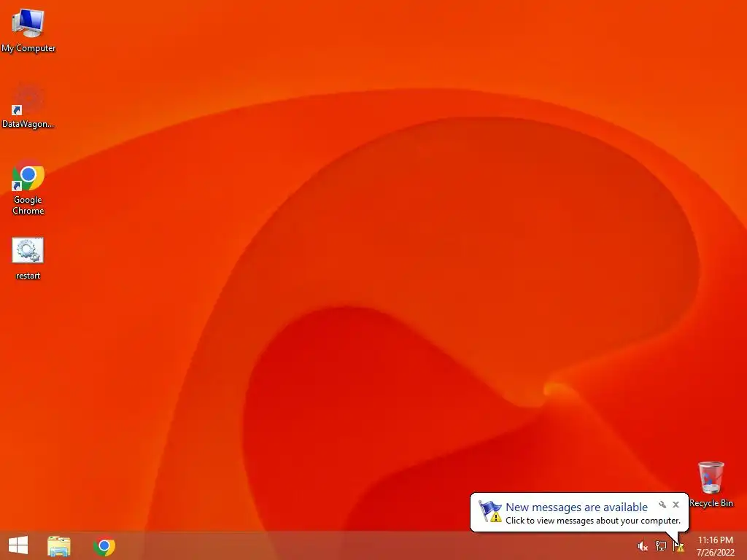Viewport: 747px width, 560px height.
Task: Click the muted volume tray icon
Action: pos(643,546)
